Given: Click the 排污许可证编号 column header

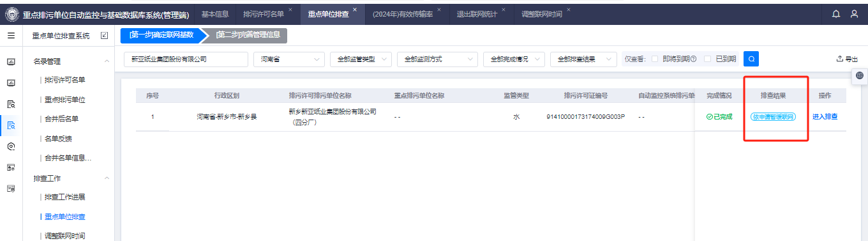Looking at the screenshot, I should coord(585,95).
